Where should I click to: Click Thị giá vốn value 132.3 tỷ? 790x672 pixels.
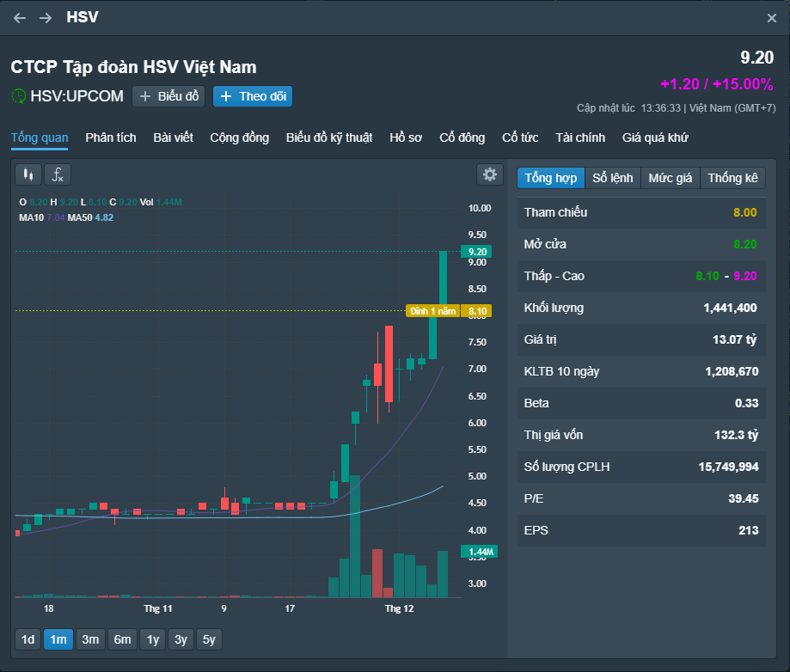click(736, 435)
